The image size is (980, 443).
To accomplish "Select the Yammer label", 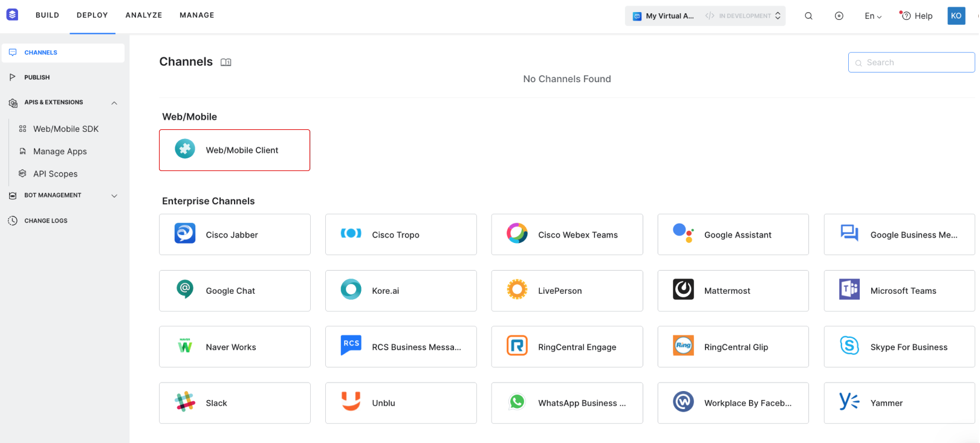I will coord(886,403).
